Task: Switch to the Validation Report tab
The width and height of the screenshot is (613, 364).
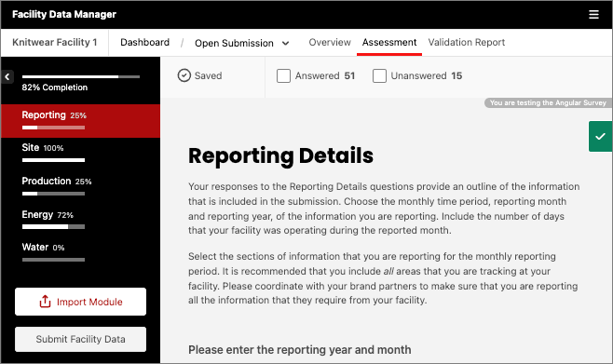Action: click(467, 42)
